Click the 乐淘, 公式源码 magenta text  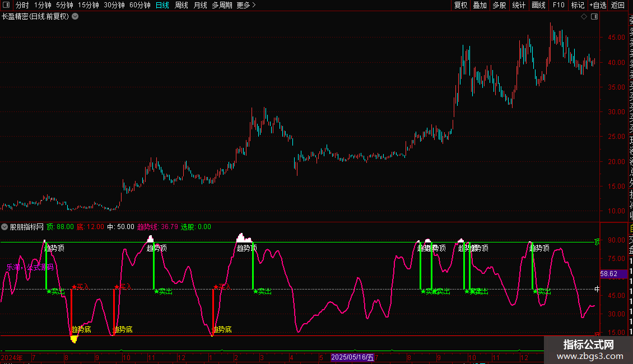(x=30, y=267)
